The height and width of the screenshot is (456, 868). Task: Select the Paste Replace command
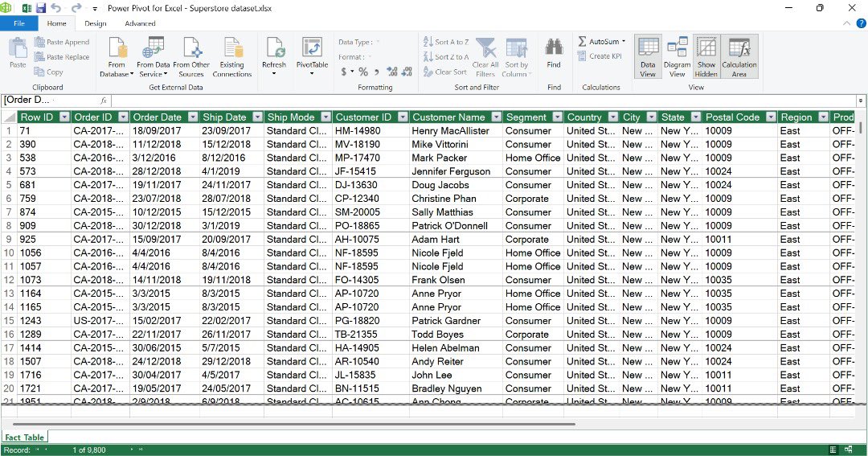[x=61, y=56]
